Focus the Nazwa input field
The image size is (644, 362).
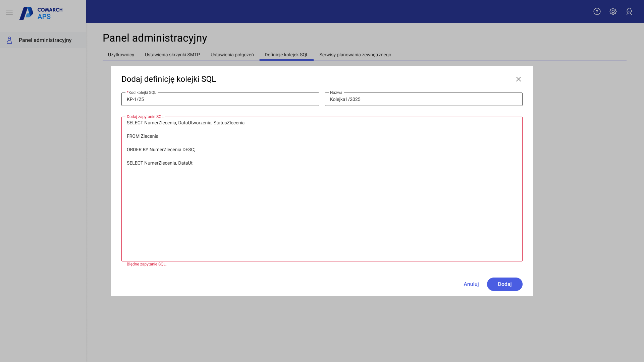423,100
